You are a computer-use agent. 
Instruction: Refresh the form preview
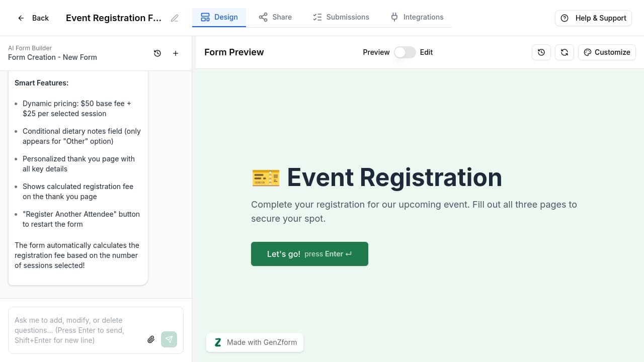coord(564,52)
